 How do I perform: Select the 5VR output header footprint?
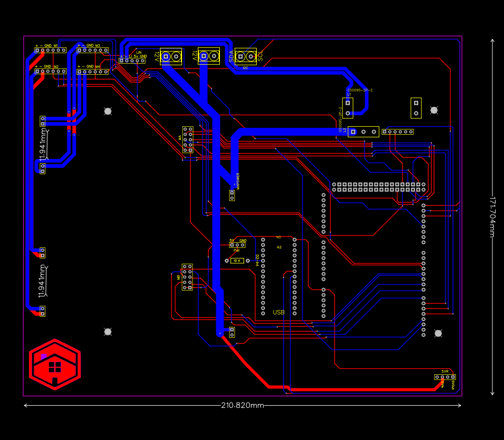445,377
